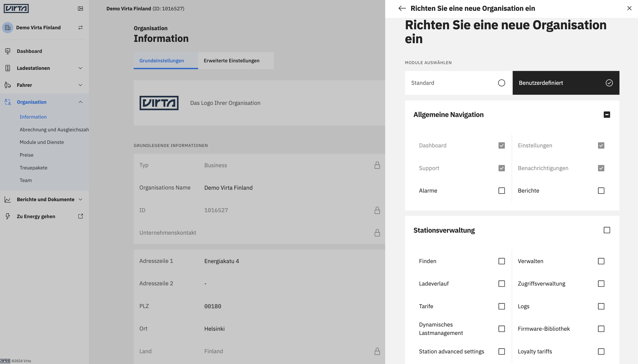Check the Logs module
638x364 pixels.
point(601,306)
